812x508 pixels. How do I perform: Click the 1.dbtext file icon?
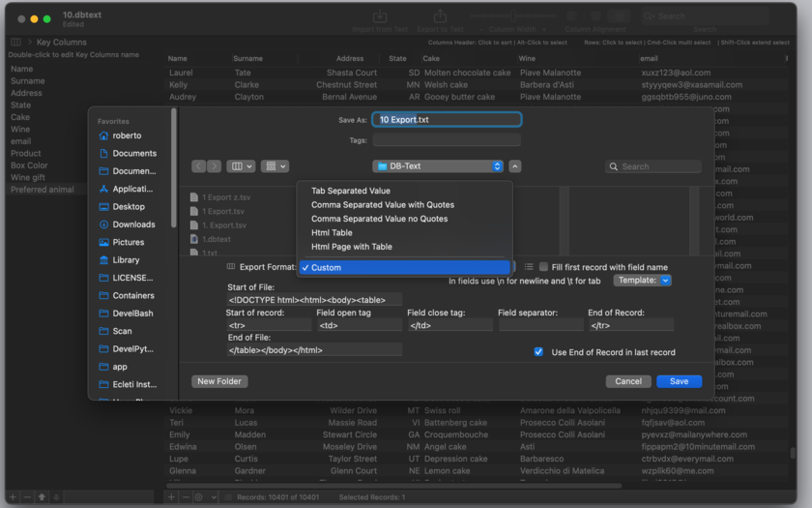pos(194,240)
